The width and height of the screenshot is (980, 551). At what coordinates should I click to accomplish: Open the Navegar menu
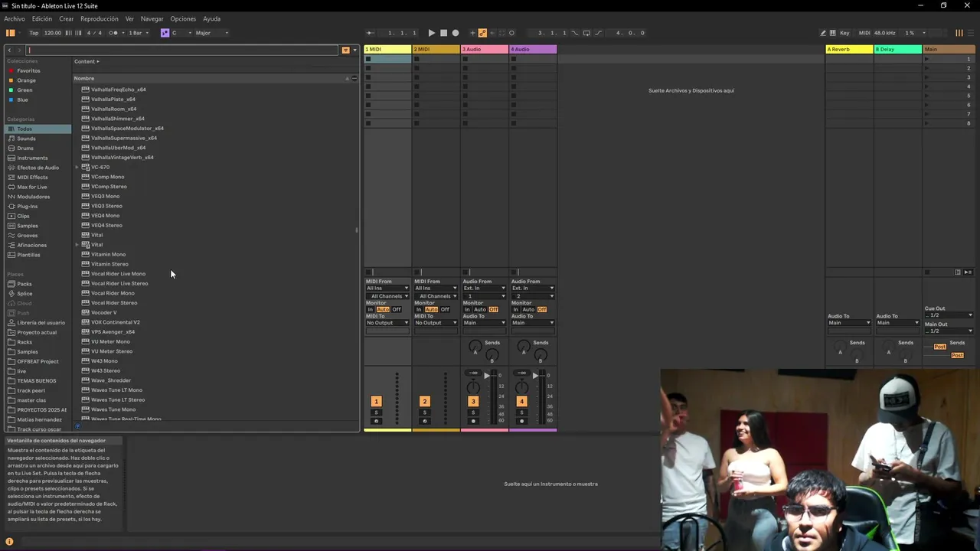pos(152,18)
